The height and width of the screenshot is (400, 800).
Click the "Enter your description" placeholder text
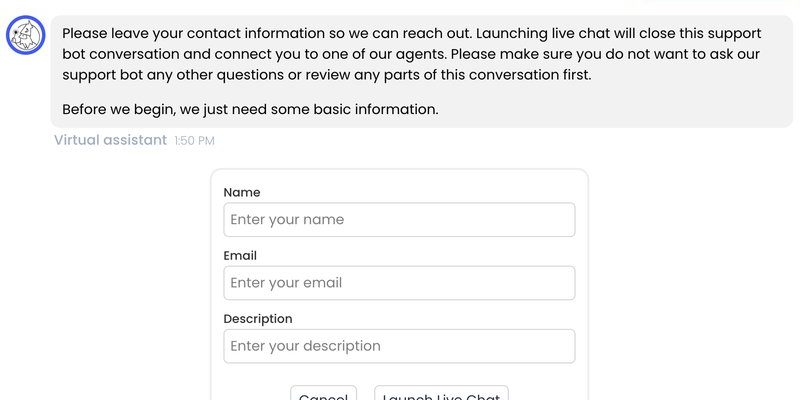coord(305,346)
